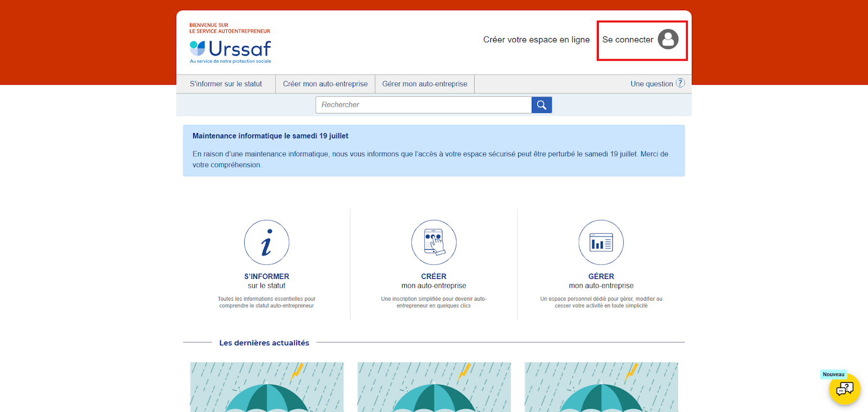Open the middle umbrella news thumbnail

click(434, 387)
